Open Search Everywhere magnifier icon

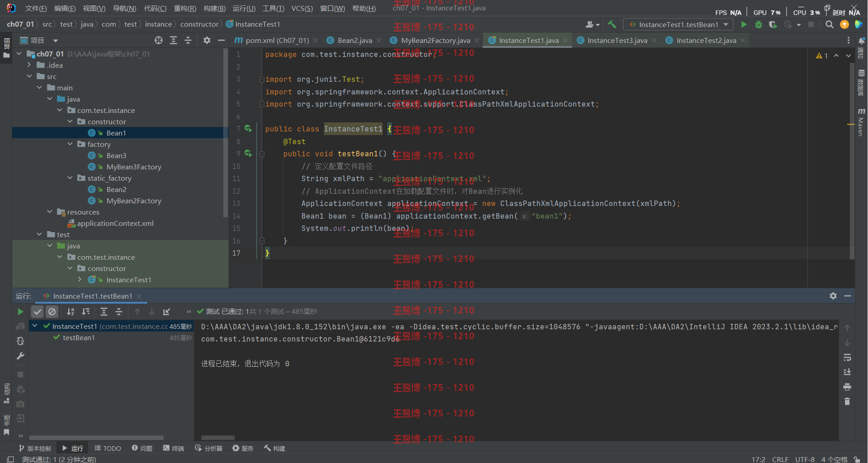point(830,24)
